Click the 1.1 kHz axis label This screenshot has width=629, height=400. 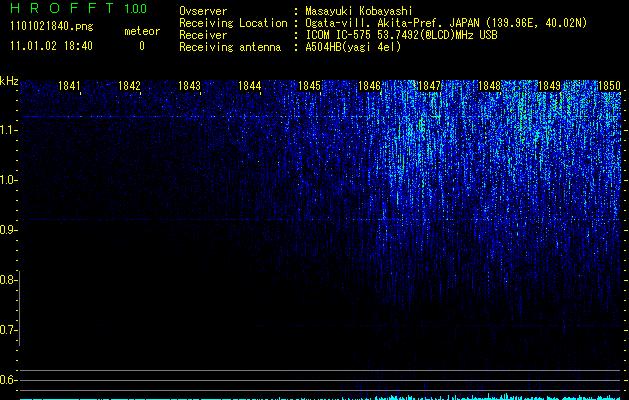[x=8, y=130]
